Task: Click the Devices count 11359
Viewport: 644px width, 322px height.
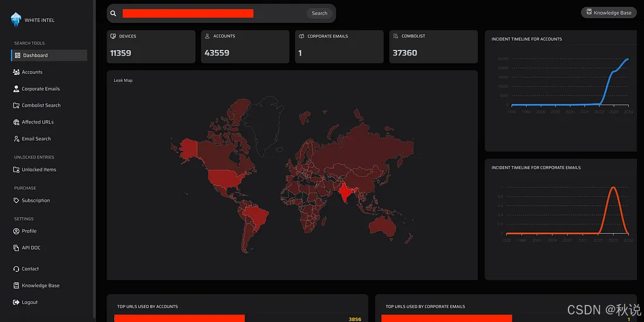Action: (x=121, y=53)
